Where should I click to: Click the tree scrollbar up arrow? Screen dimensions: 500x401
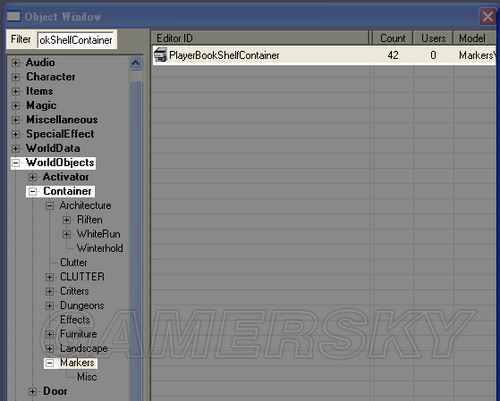pyautogui.click(x=136, y=63)
